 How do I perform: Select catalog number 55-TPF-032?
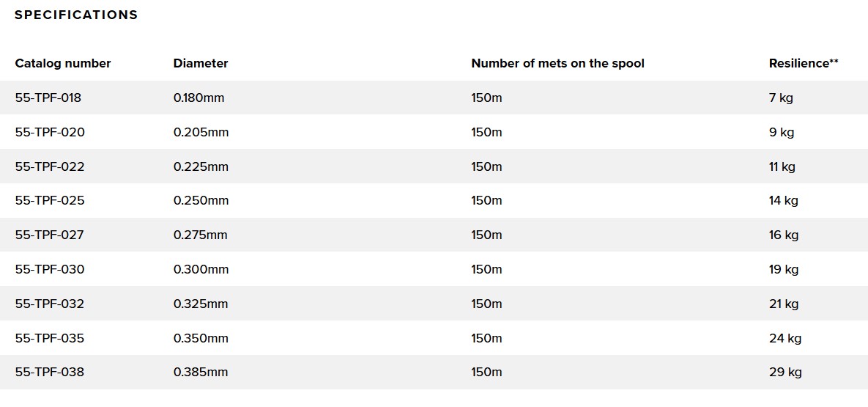[50, 304]
